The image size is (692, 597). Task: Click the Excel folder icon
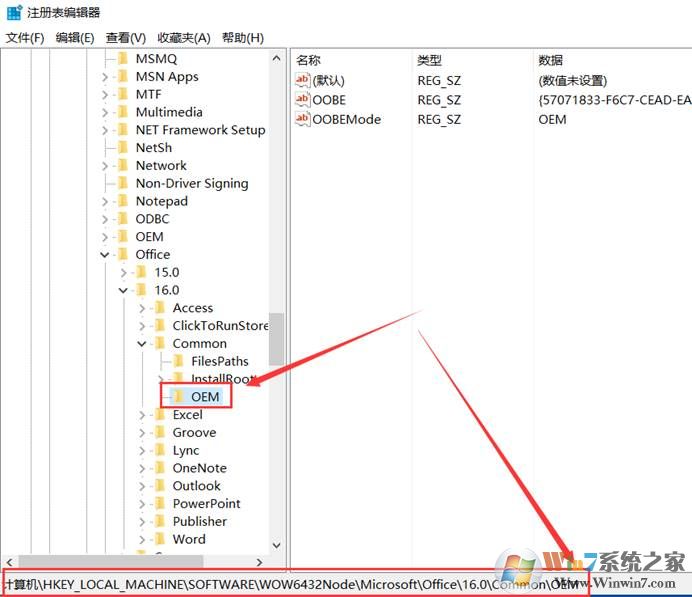click(160, 414)
